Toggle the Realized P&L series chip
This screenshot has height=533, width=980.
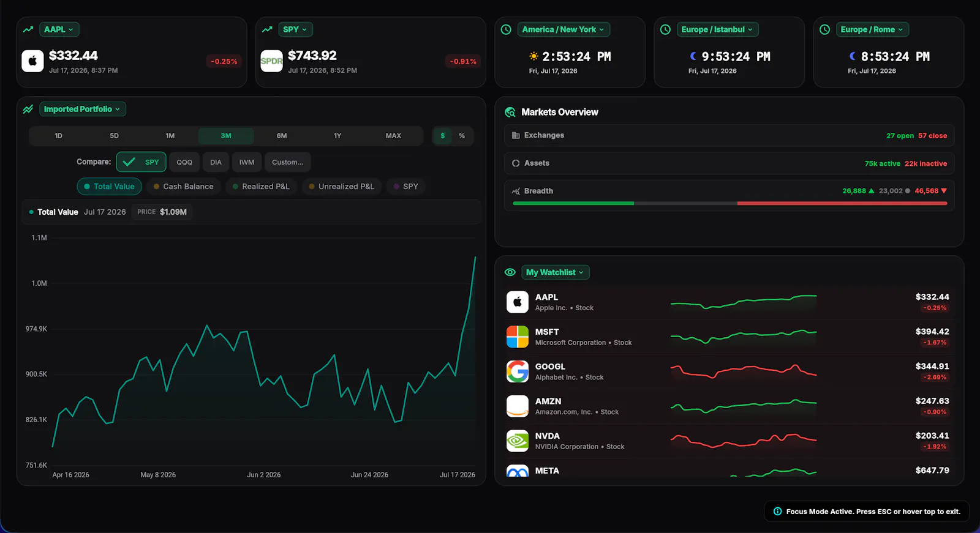click(261, 187)
